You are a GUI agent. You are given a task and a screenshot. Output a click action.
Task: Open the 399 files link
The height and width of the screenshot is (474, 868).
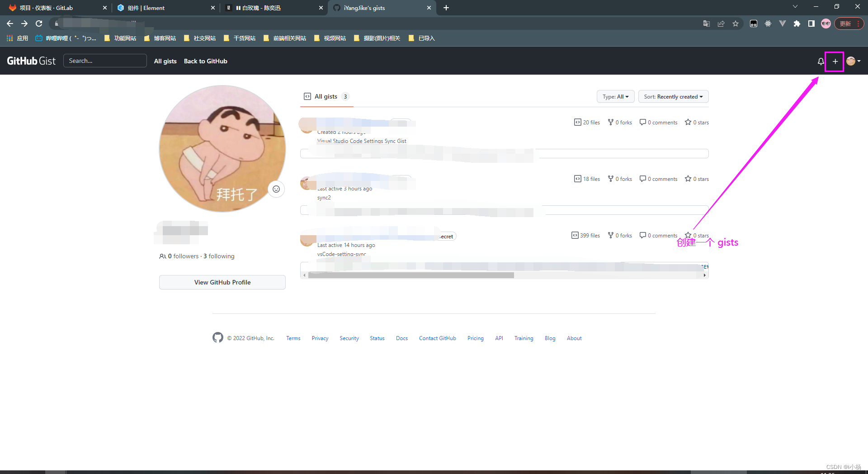585,235
